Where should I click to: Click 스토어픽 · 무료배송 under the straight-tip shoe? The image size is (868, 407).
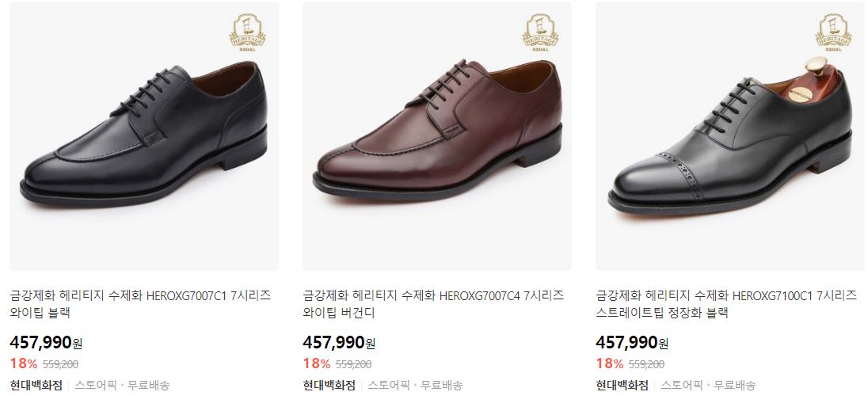pos(707,385)
